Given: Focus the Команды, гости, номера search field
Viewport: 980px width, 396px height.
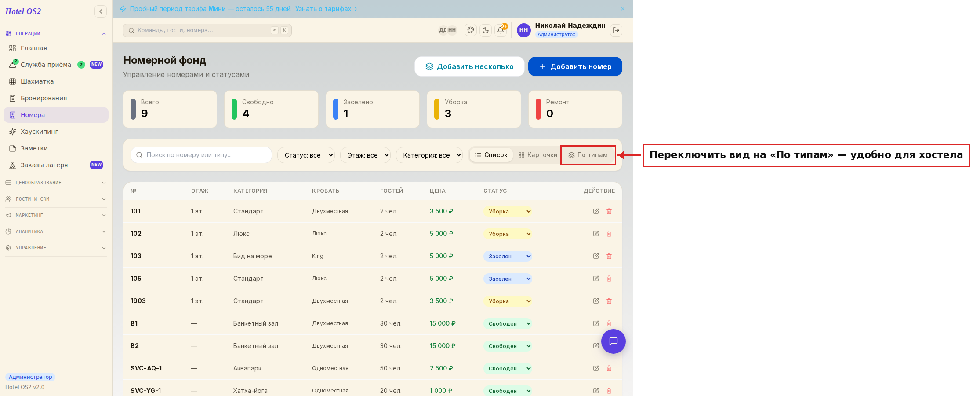Looking at the screenshot, I should (207, 30).
